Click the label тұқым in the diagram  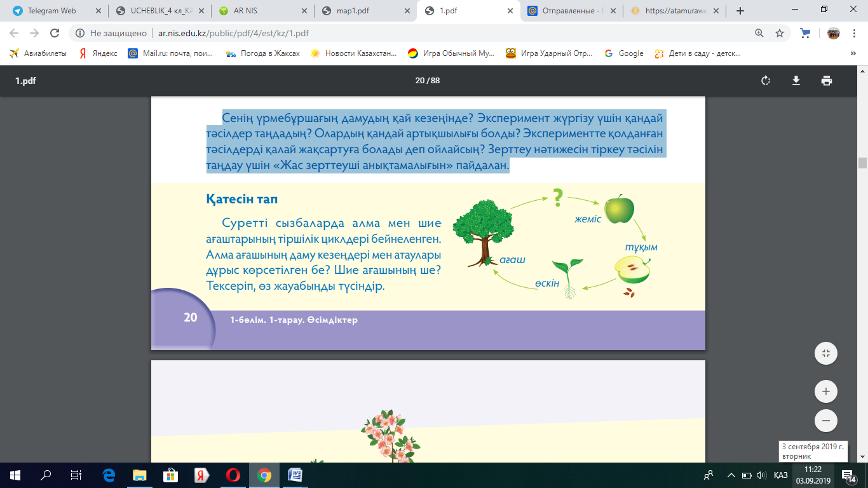[641, 247]
